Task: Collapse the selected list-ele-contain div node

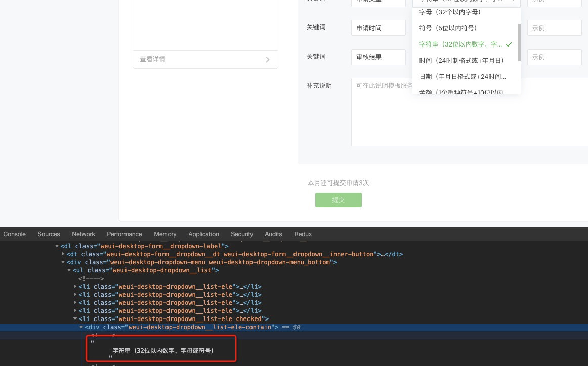Action: point(81,327)
